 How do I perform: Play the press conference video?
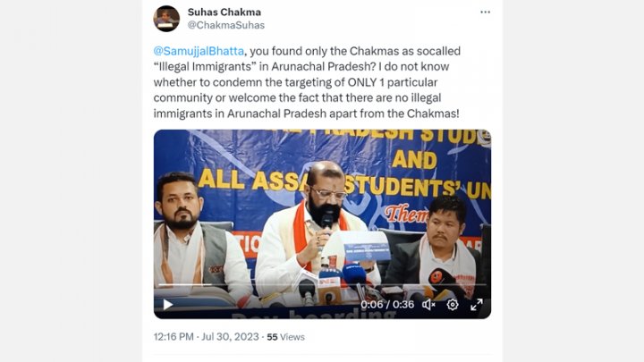coord(167,305)
